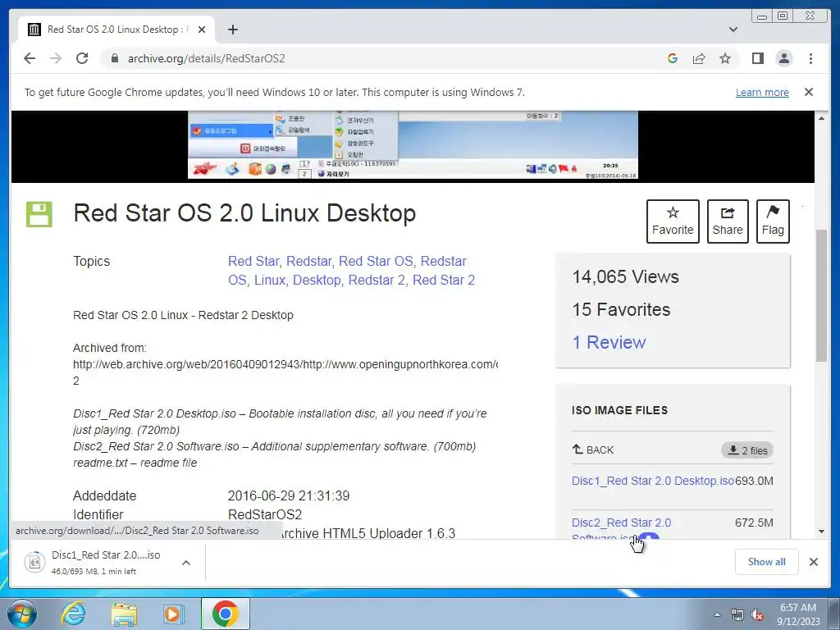
Task: Click the Chrome taskbar icon
Action: (225, 614)
